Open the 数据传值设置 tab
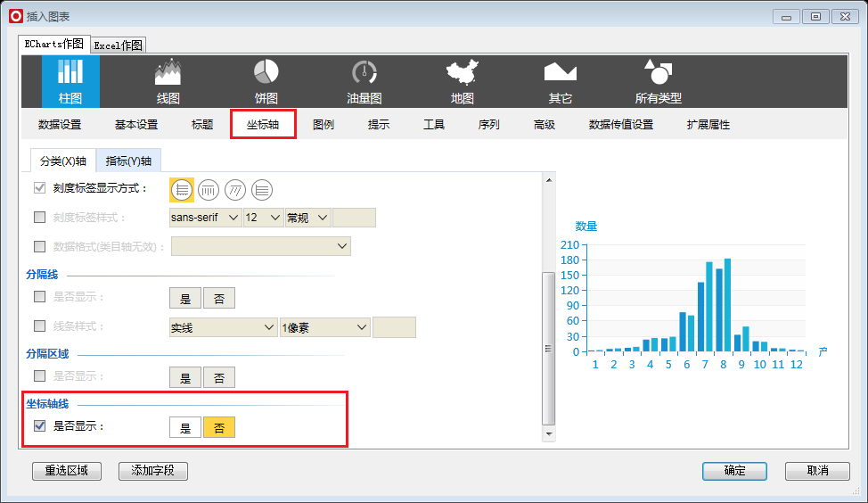The height and width of the screenshot is (503, 868). click(621, 124)
